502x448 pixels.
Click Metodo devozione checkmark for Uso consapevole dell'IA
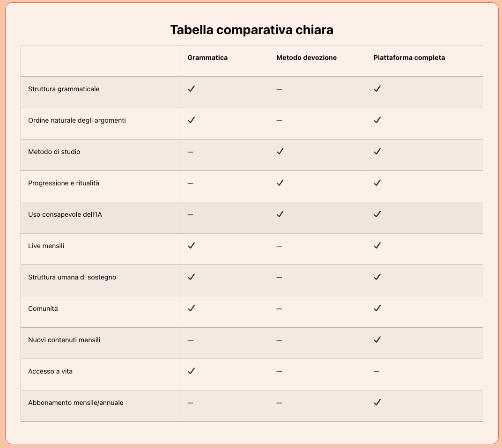(x=280, y=214)
